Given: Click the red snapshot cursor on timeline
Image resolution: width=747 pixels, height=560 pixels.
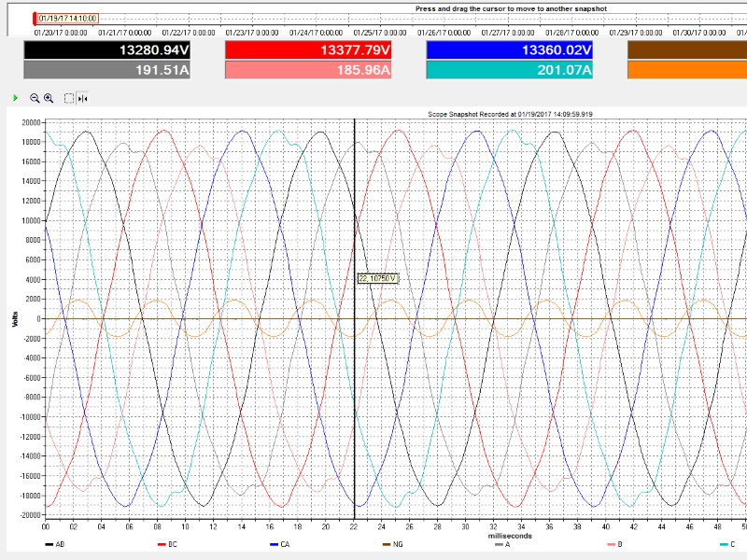Looking at the screenshot, I should pyautogui.click(x=35, y=18).
